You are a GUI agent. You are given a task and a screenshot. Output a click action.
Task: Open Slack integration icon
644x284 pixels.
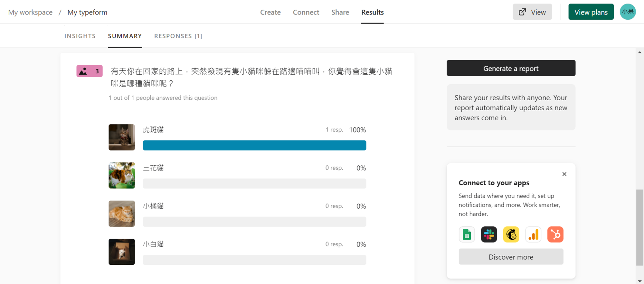click(x=489, y=234)
